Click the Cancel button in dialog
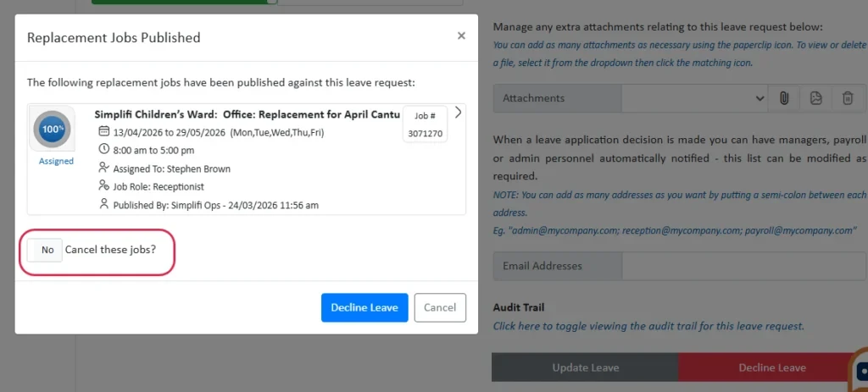This screenshot has width=868, height=392. coord(440,307)
